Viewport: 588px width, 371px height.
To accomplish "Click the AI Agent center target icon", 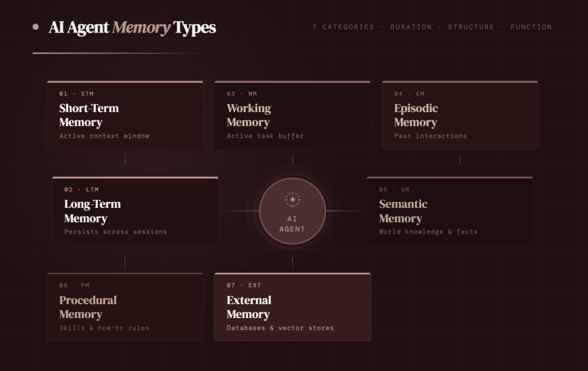I will coord(292,199).
